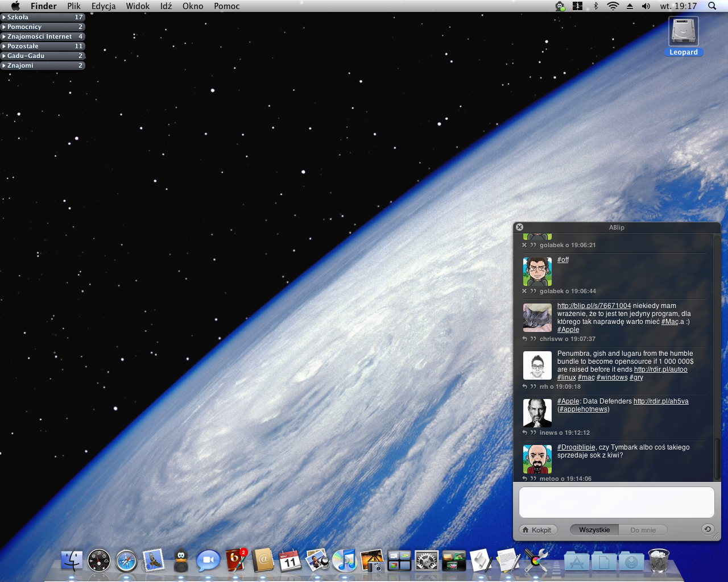Open iTunes from the dock

coord(345,561)
